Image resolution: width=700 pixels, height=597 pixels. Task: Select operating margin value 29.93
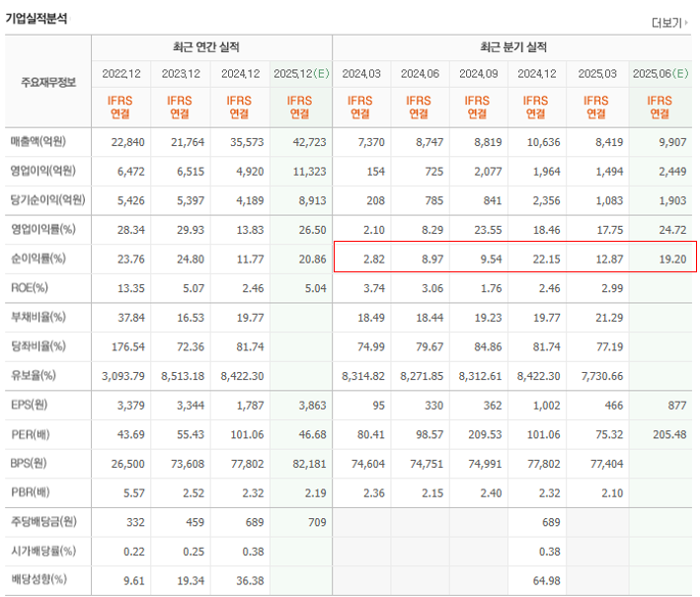point(191,230)
